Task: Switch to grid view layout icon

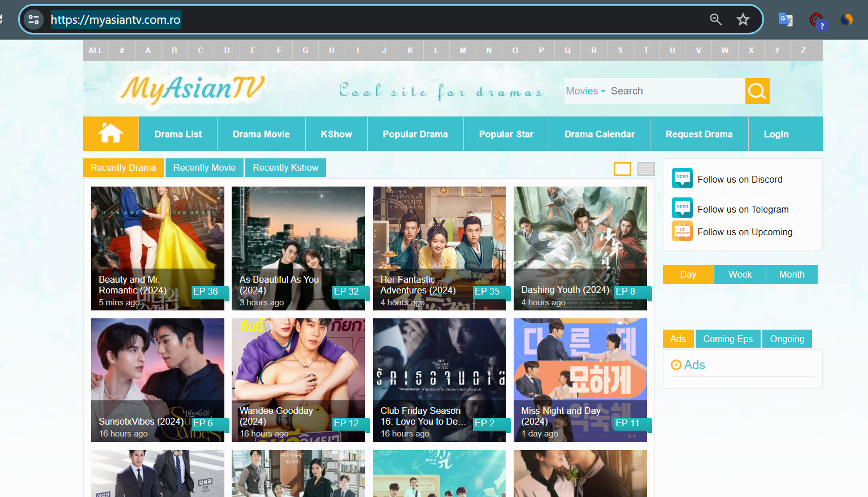Action: [x=622, y=168]
